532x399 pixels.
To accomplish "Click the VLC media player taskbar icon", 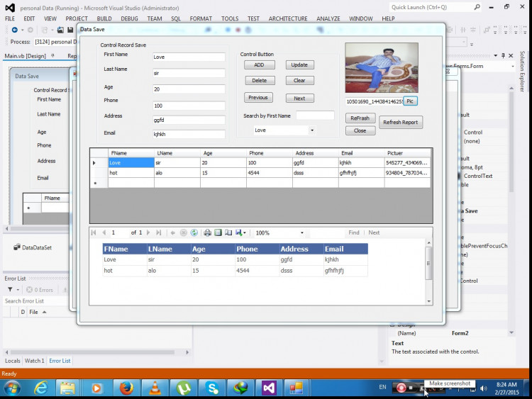I will [x=155, y=388].
